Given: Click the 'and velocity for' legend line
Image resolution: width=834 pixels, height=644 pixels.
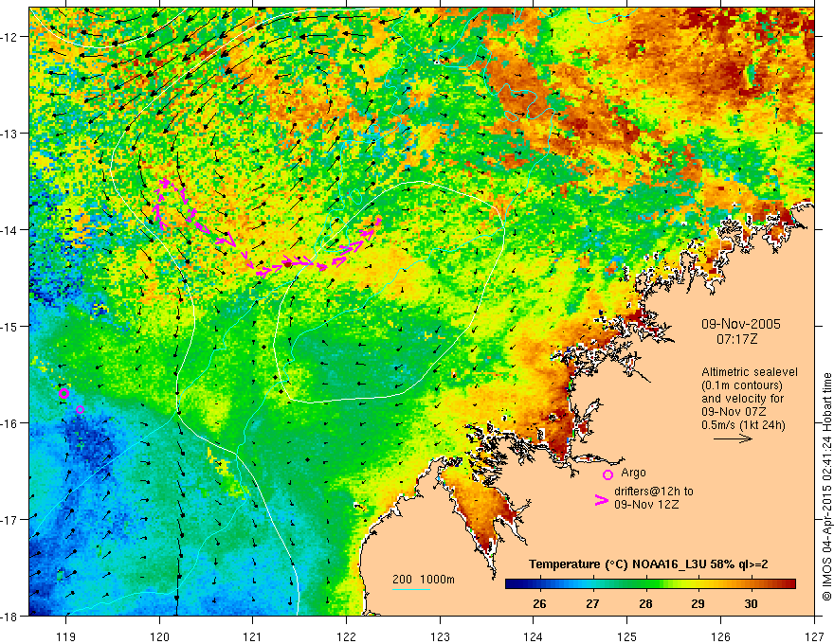Looking at the screenshot, I should coord(743,399).
